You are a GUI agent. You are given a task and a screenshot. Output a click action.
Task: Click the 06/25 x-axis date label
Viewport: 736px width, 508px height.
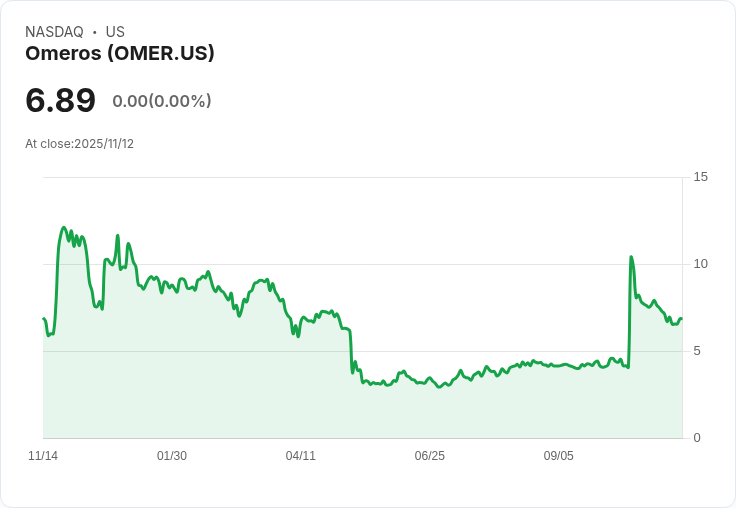click(x=429, y=455)
